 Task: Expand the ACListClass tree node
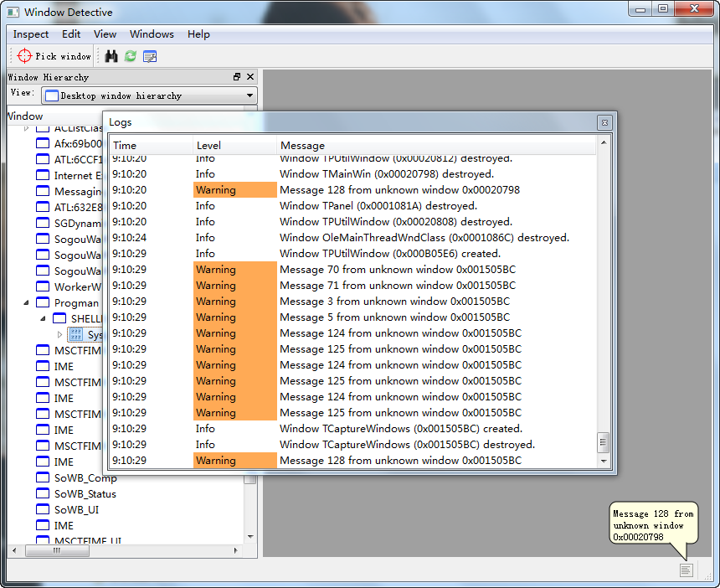point(26,128)
